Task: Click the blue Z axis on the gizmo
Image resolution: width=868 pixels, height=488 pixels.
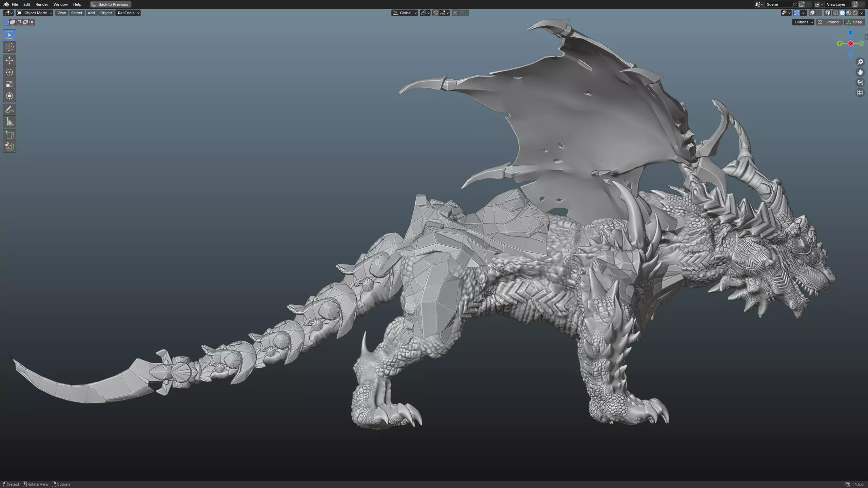Action: tap(850, 33)
